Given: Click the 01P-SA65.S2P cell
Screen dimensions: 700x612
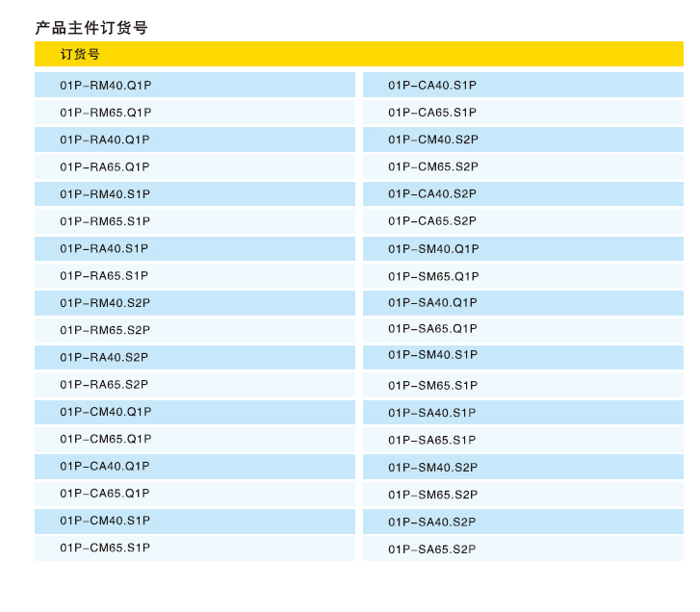Looking at the screenshot, I should pyautogui.click(x=432, y=549).
